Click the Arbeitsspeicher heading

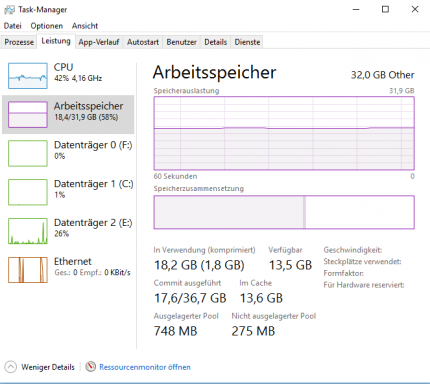[x=215, y=72]
